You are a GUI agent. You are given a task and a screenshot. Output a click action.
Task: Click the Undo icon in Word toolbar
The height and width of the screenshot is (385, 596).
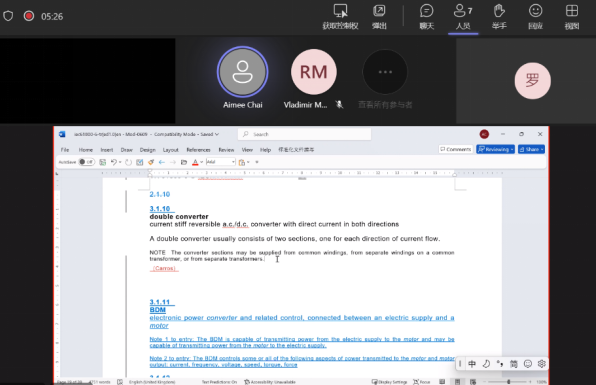click(x=114, y=162)
